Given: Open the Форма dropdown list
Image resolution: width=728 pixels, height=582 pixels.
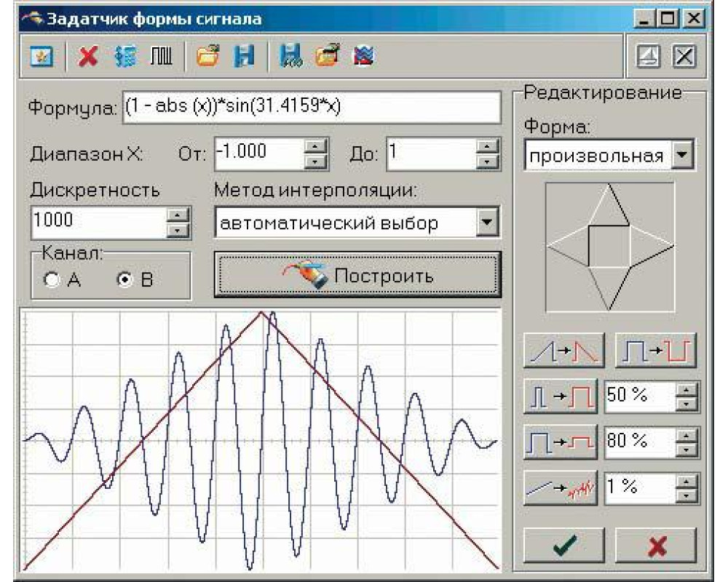Looking at the screenshot, I should point(682,156).
